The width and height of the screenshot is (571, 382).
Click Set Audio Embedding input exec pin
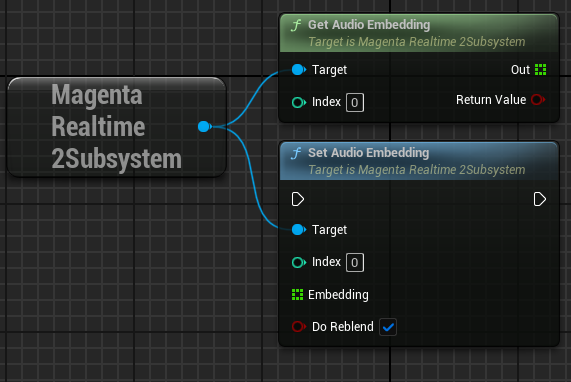tap(298, 199)
